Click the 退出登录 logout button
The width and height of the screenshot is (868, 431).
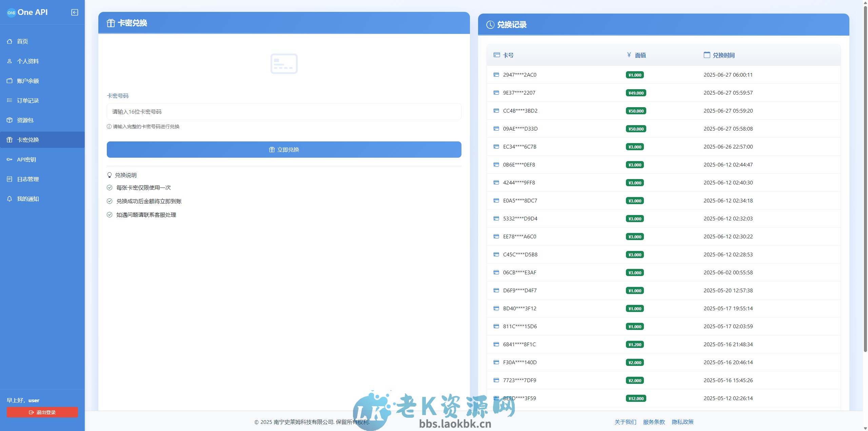click(42, 412)
